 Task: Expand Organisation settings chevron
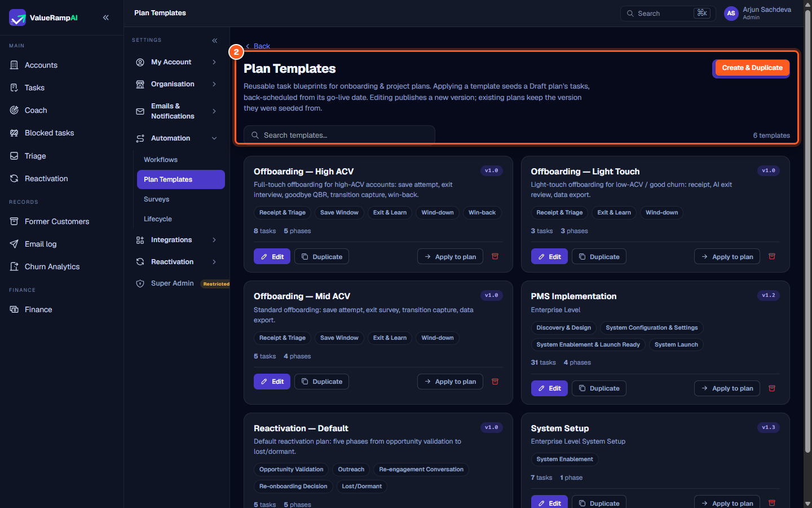pos(214,84)
